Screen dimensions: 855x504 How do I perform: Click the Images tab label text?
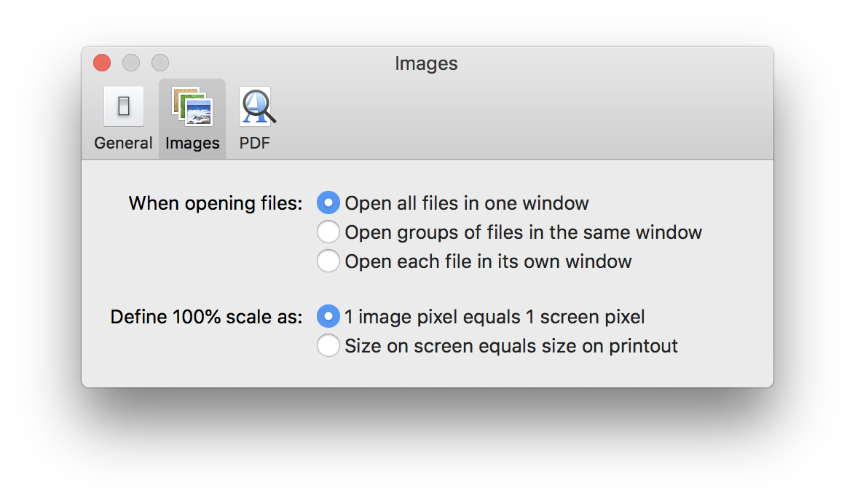click(x=192, y=143)
